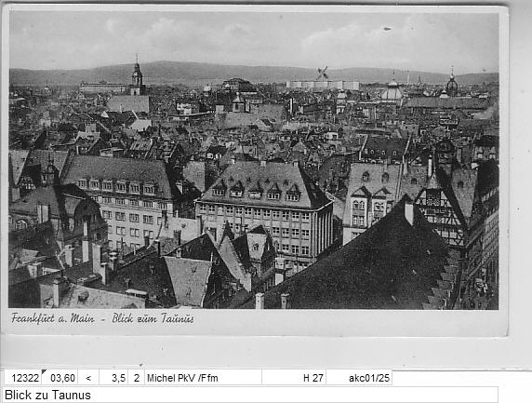This screenshot has height=403, width=532.
Task: Select the Michel PkV /Ffm cell
Action: 203,377
